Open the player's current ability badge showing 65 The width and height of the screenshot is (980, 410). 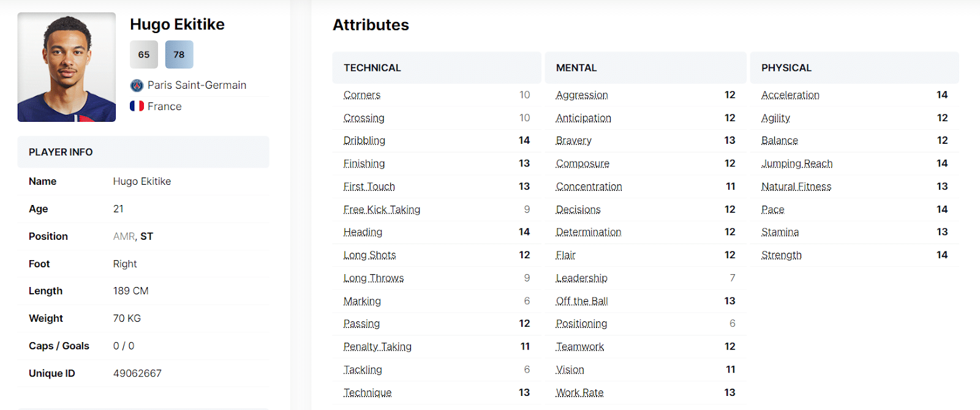[143, 54]
